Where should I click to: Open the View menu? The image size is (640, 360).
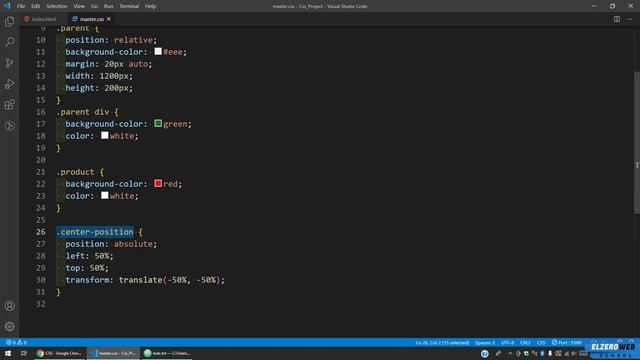[79, 6]
